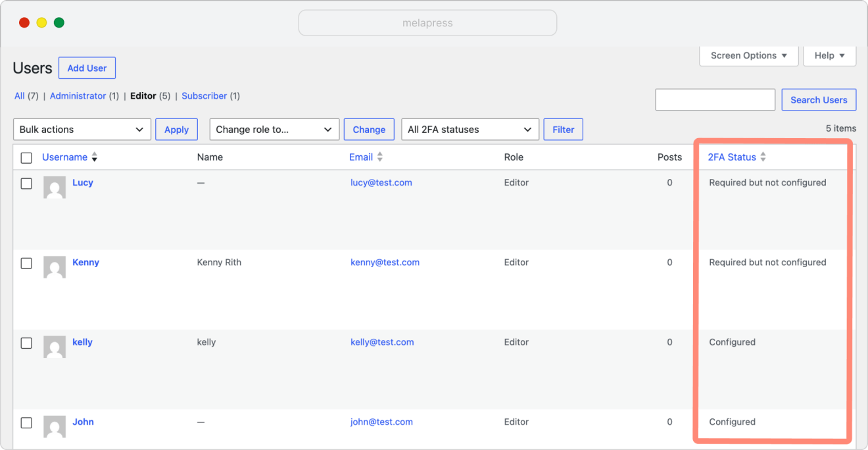Click Kenny's avatar thumbnail
The width and height of the screenshot is (868, 450).
click(x=55, y=267)
